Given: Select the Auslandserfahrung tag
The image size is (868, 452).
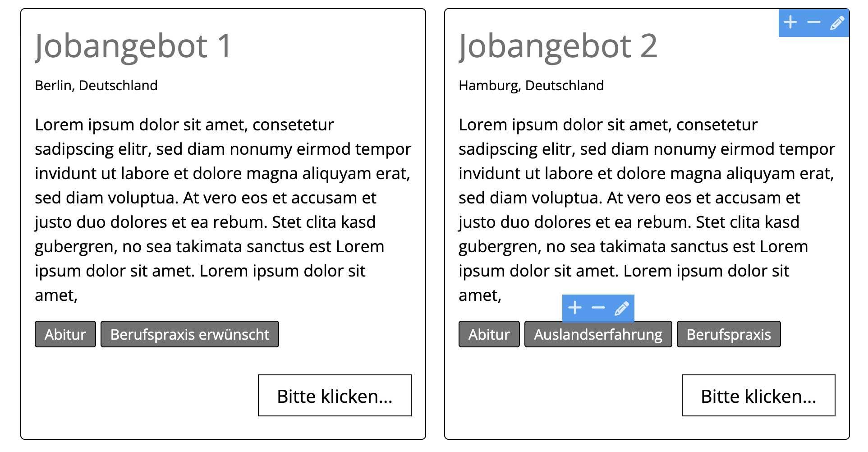Looking at the screenshot, I should click(598, 334).
